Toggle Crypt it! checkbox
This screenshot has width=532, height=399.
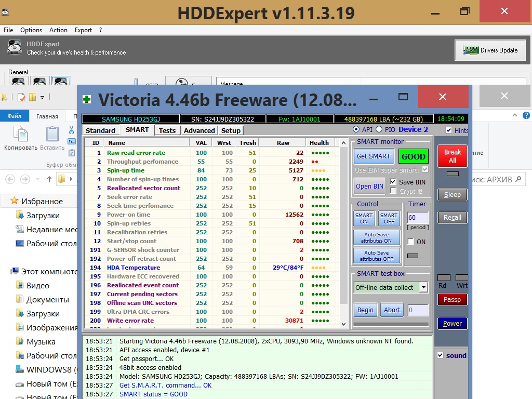click(393, 191)
